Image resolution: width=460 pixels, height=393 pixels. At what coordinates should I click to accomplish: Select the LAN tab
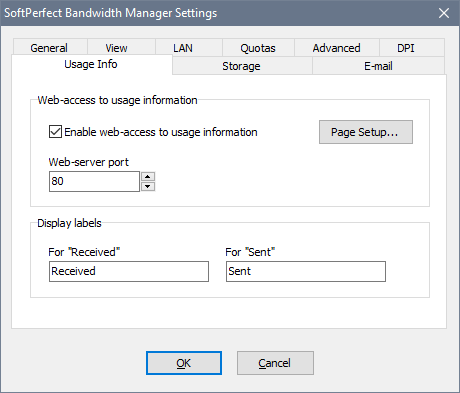pyautogui.click(x=188, y=48)
